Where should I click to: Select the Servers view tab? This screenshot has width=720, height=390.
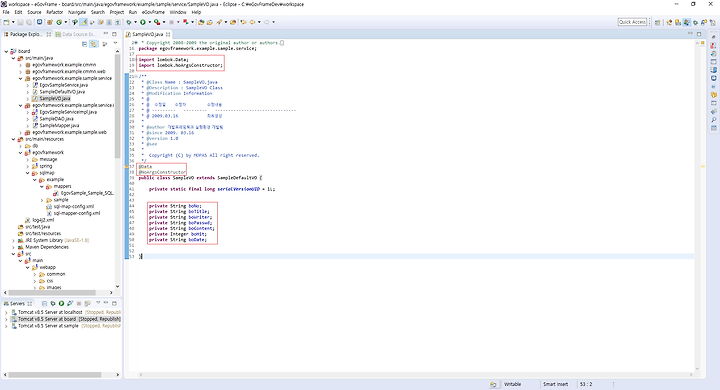click(x=17, y=303)
